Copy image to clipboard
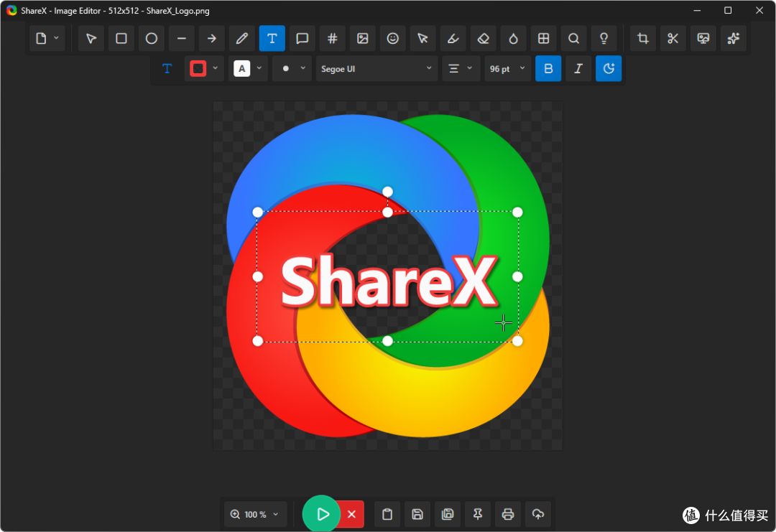The width and height of the screenshot is (776, 532). click(387, 514)
